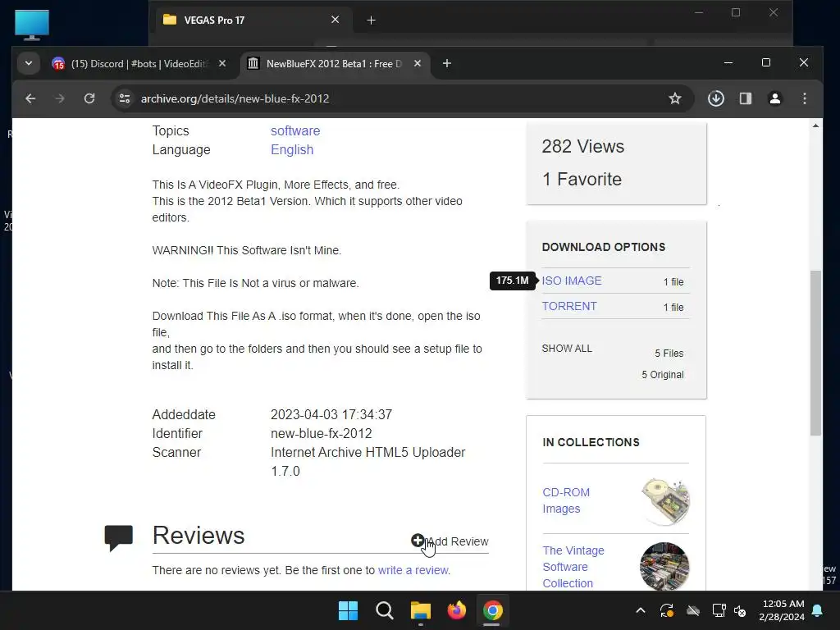Viewport: 840px width, 630px height.
Task: Open the taskbar clock and date
Action: point(782,610)
